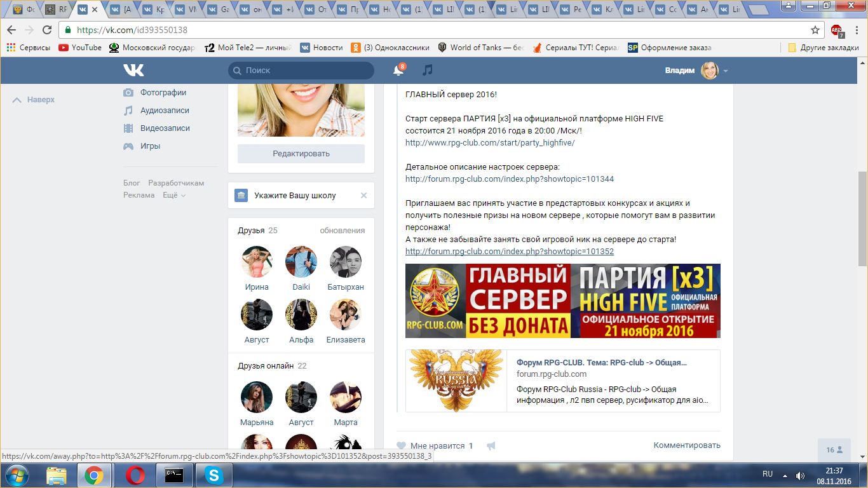
Task: Expand the 'Ещё' footer dropdown
Action: pyautogui.click(x=174, y=195)
